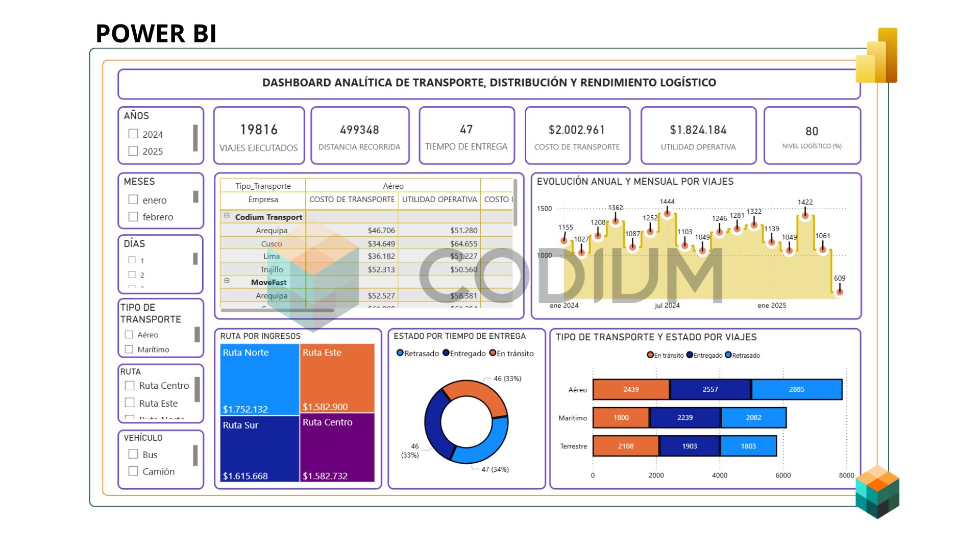Click the DÍAS slicer scrollbar
980x551 pixels.
pos(195,259)
